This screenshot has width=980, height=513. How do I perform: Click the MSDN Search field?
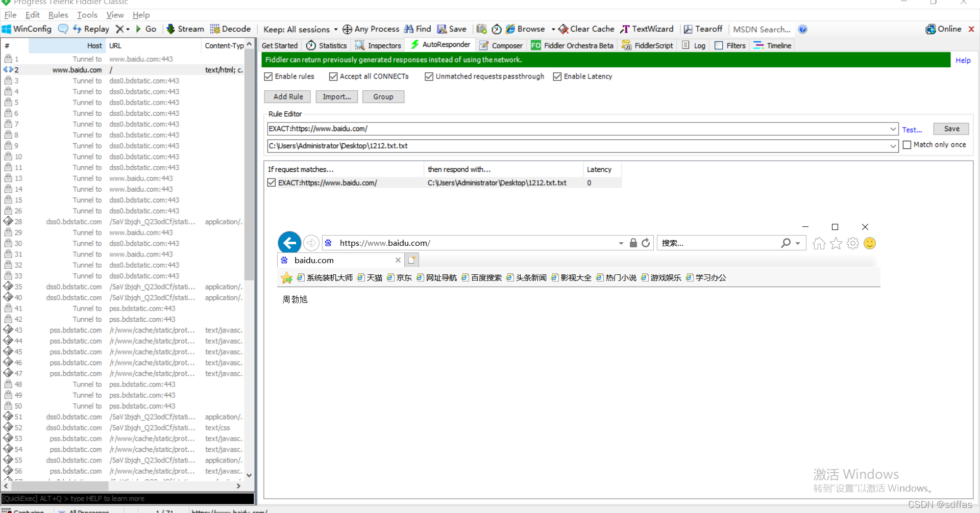(x=762, y=30)
